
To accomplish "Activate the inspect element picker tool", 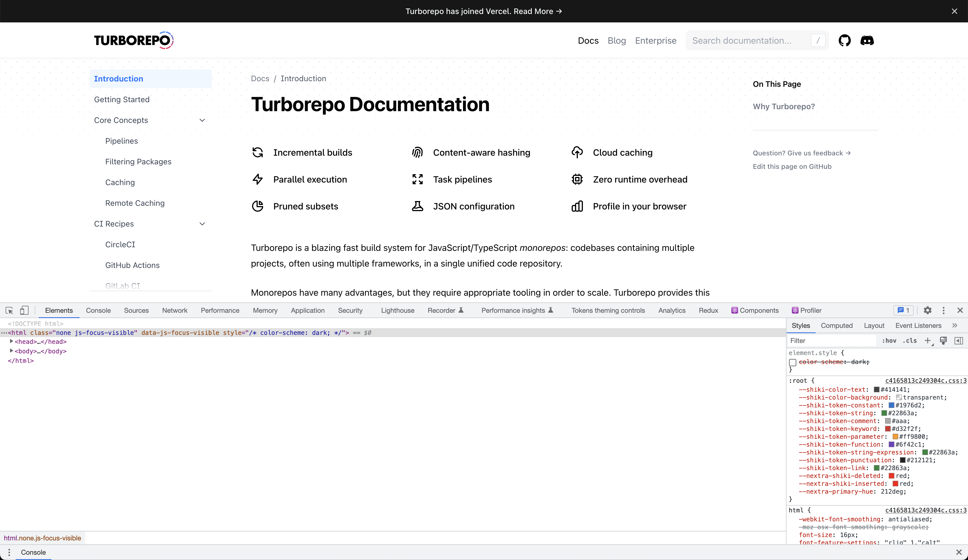I will click(9, 310).
